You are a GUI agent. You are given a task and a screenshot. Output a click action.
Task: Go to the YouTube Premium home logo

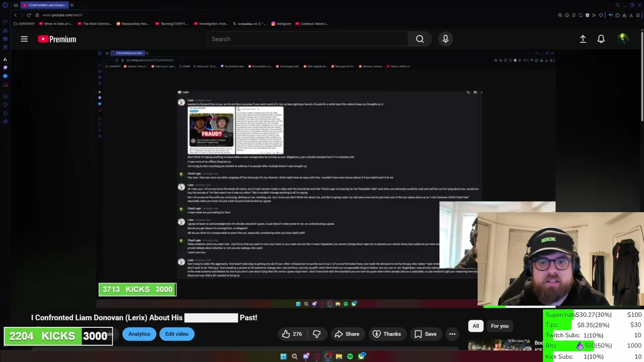(57, 39)
